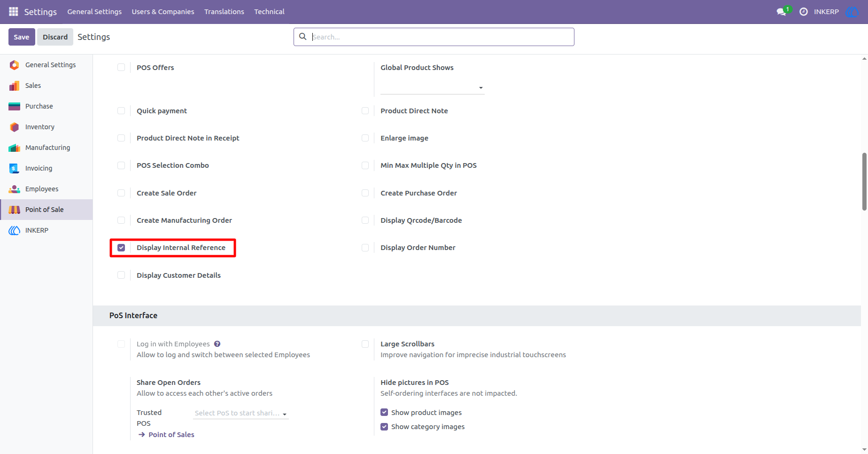
Task: Click the arrow icon before Point of Sales
Action: point(142,435)
